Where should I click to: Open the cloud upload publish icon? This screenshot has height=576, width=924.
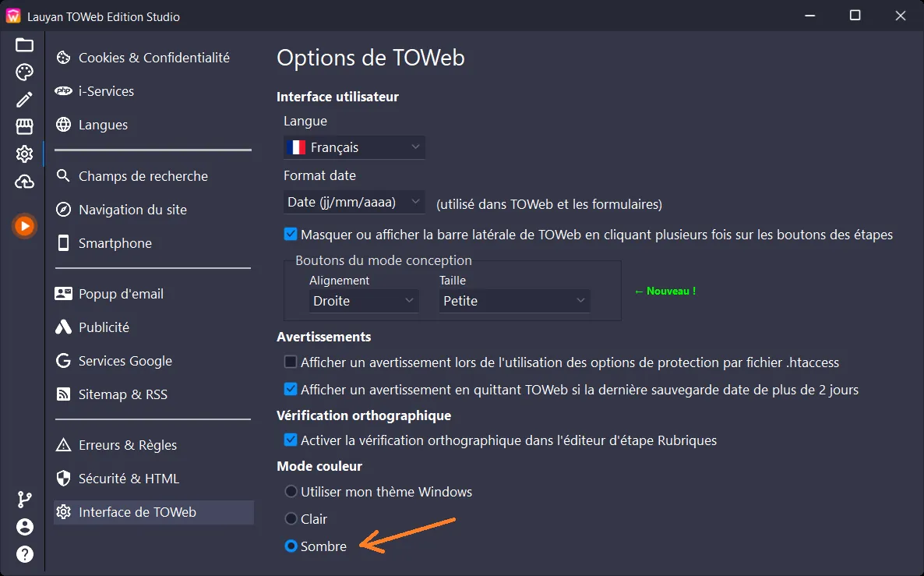pyautogui.click(x=24, y=182)
